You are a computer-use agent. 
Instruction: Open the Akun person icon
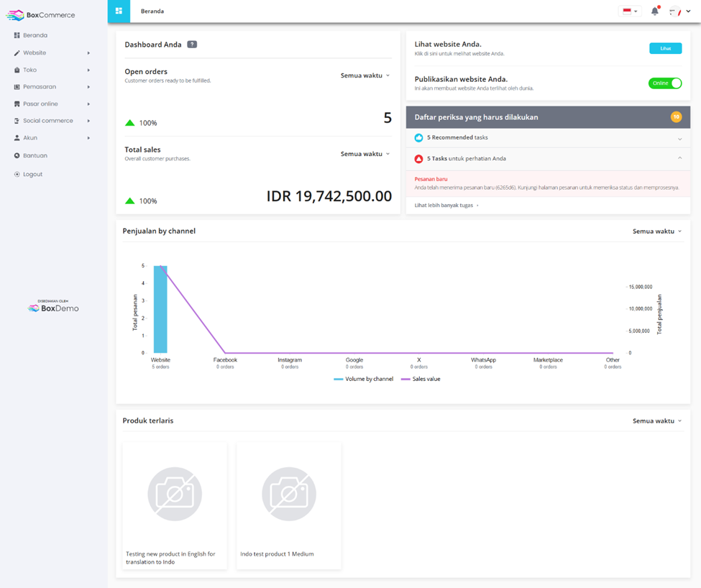[16, 138]
